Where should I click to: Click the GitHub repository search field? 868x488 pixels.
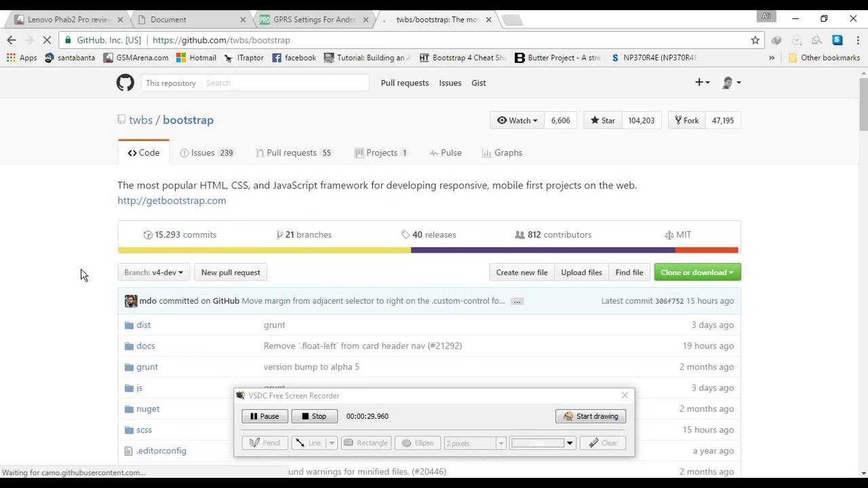point(285,83)
